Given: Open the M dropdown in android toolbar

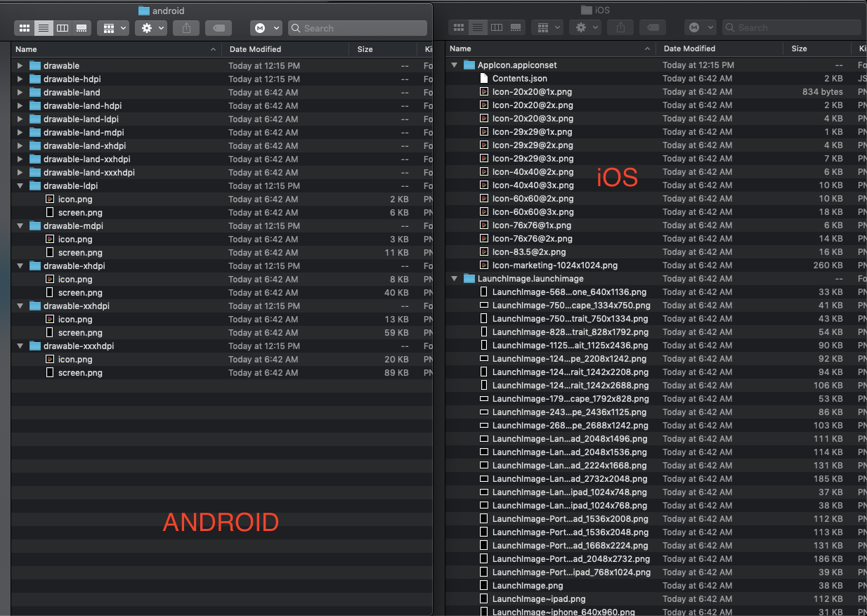Looking at the screenshot, I should click(x=266, y=28).
